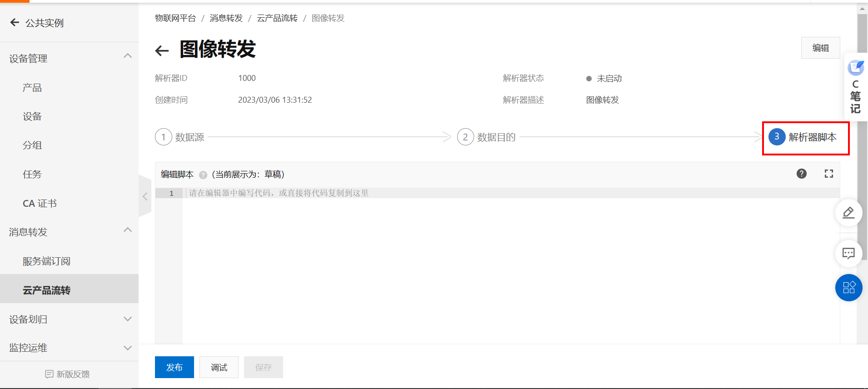Click 图像转发 parser description value

pyautogui.click(x=603, y=100)
